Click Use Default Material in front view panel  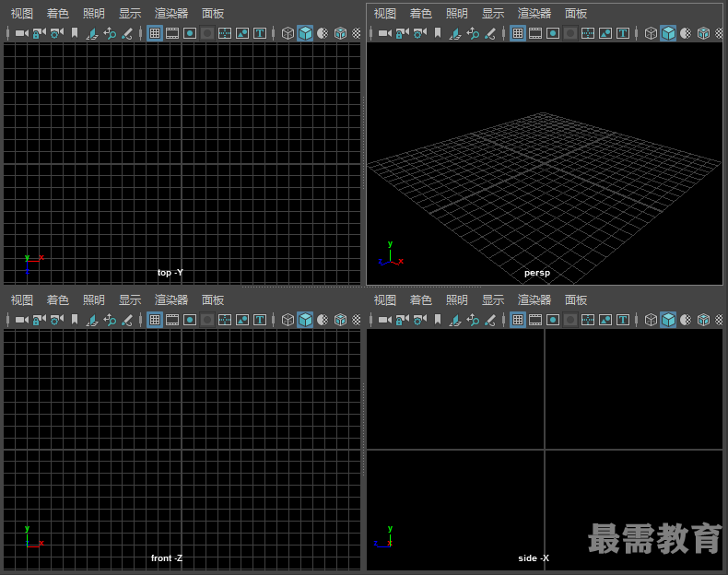pos(323,320)
